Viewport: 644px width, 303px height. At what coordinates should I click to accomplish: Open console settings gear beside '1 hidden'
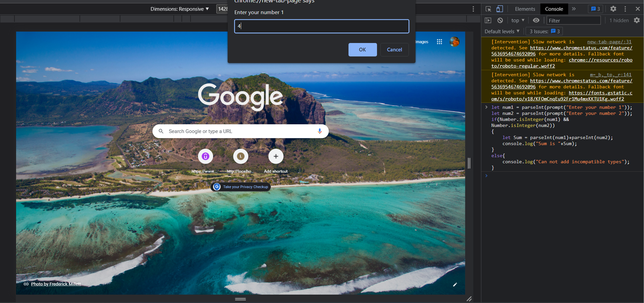pyautogui.click(x=637, y=20)
